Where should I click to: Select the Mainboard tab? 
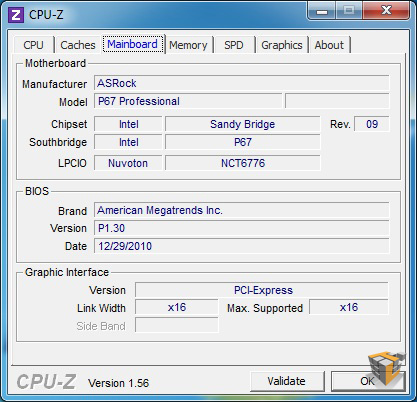pos(133,44)
